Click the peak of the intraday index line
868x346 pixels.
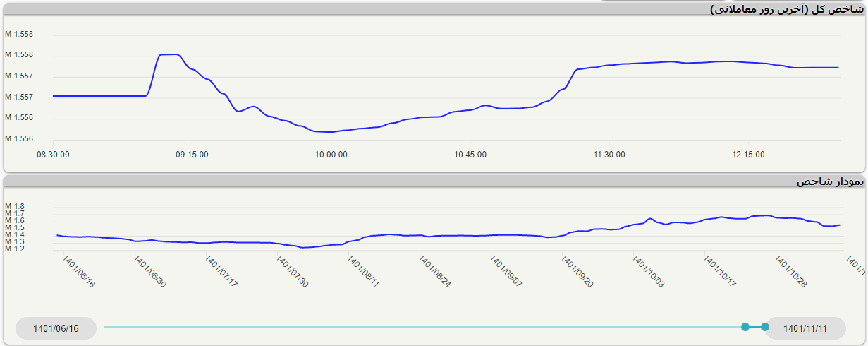coord(169,54)
